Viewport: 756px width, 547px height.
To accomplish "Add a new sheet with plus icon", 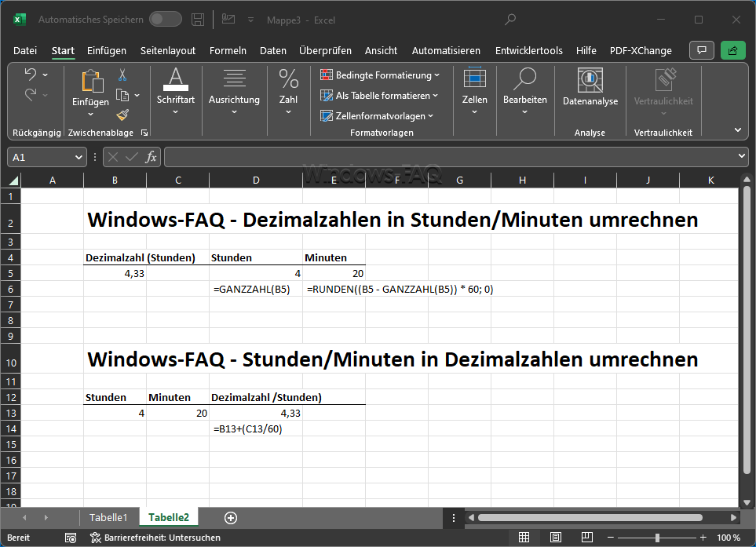I will (231, 518).
